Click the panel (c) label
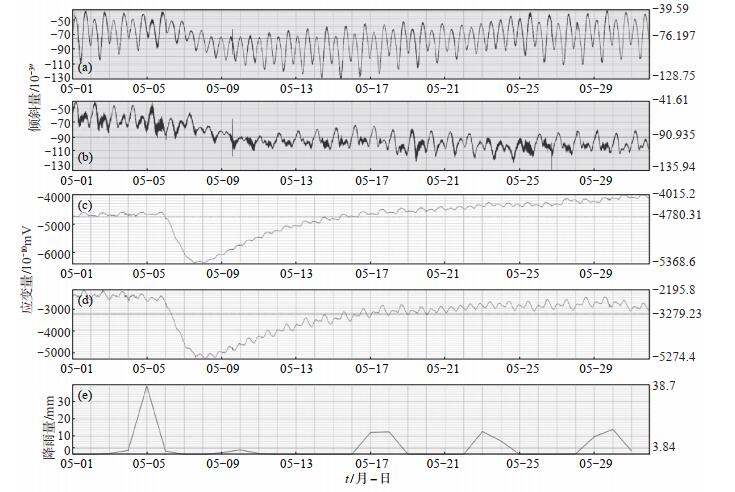This screenshot has width=735, height=492. (x=86, y=207)
